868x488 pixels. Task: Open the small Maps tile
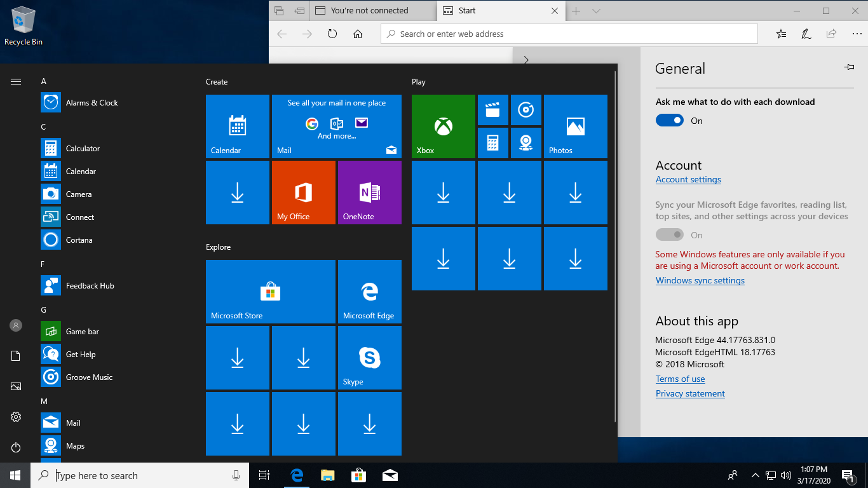pyautogui.click(x=526, y=143)
